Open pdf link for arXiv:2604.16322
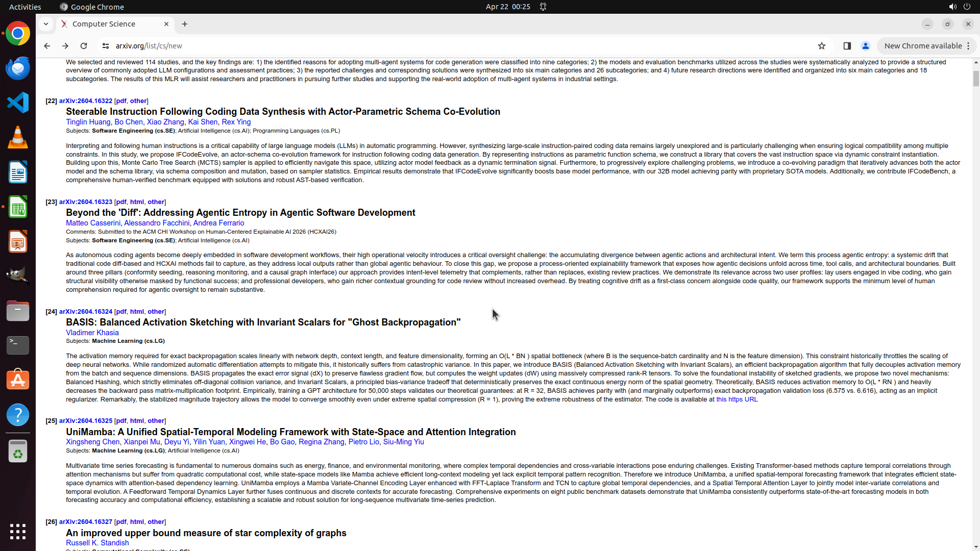The height and width of the screenshot is (551, 980). [121, 101]
